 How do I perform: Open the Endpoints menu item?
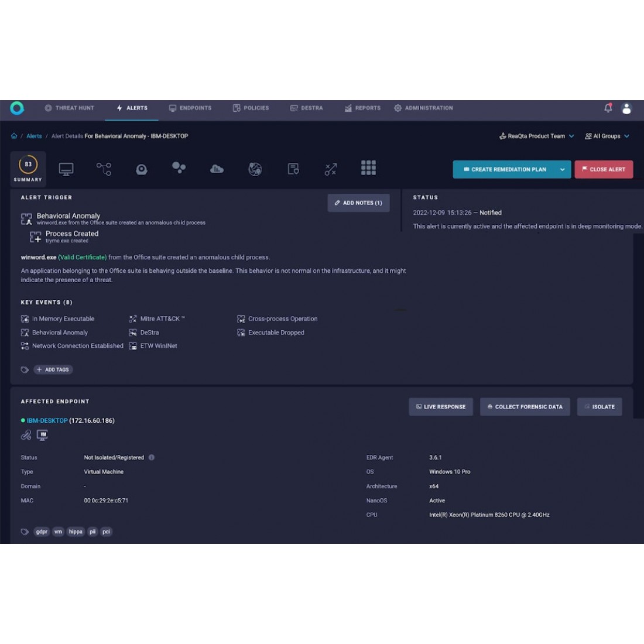click(190, 108)
